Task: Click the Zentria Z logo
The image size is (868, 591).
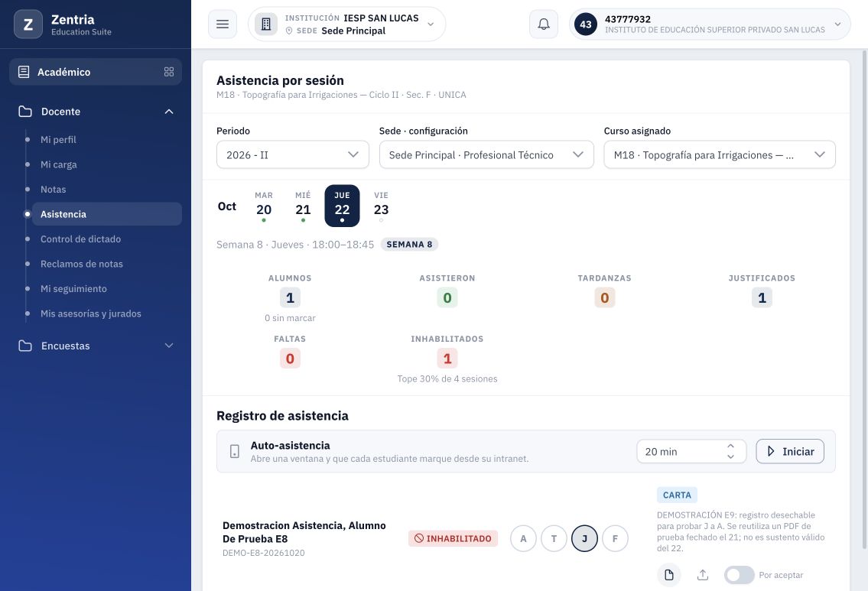Action: (28, 24)
